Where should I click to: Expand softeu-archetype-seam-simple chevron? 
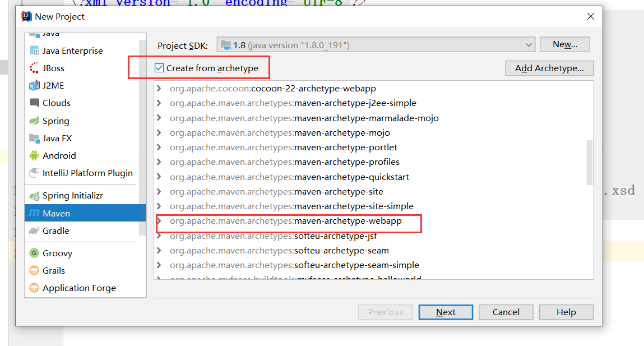159,265
